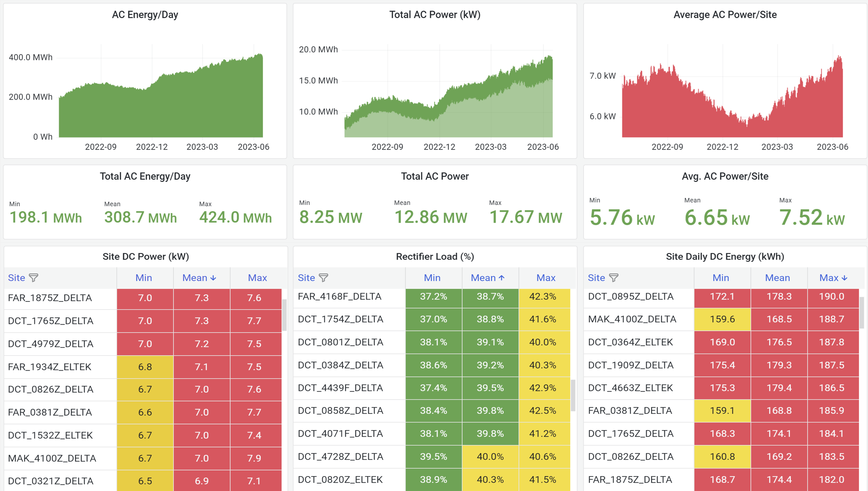Image resolution: width=868 pixels, height=491 pixels.
Task: Open Total AC Power stat panel title
Action: coord(435,176)
